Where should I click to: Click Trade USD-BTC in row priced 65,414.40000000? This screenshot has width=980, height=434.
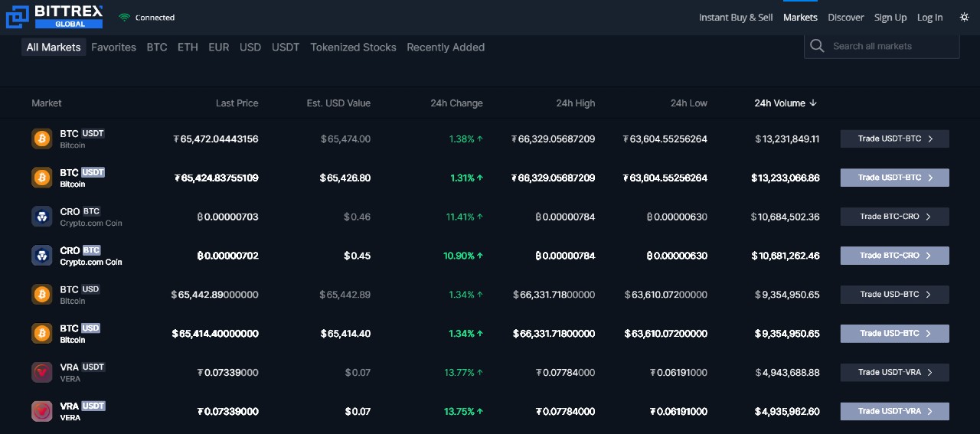[895, 334]
